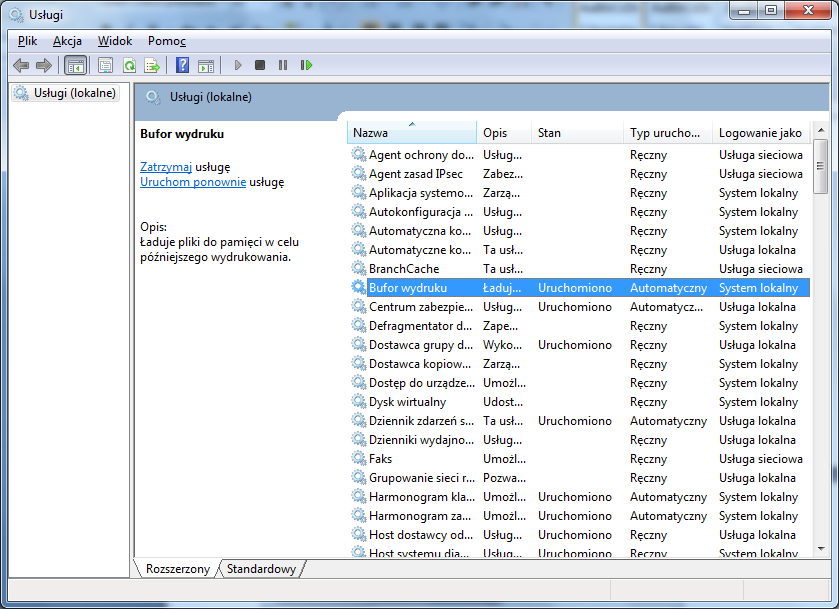Select Usługi (lokalne) in the left tree
839x609 pixels.
pos(74,93)
